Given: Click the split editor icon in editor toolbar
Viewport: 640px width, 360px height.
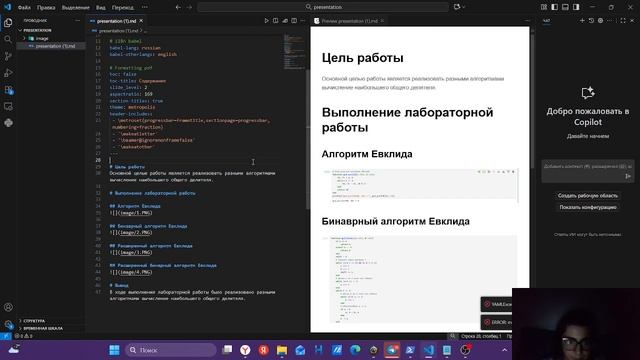Looking at the screenshot, I should [x=294, y=20].
